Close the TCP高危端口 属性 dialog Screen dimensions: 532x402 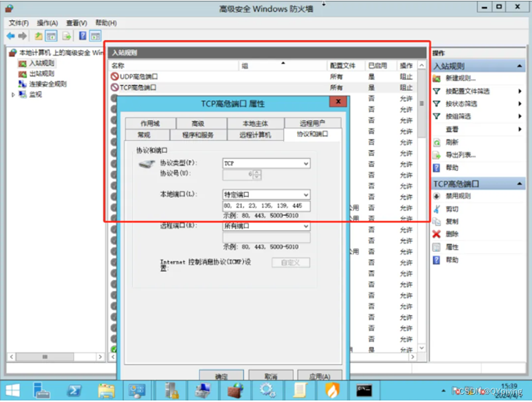(338, 101)
